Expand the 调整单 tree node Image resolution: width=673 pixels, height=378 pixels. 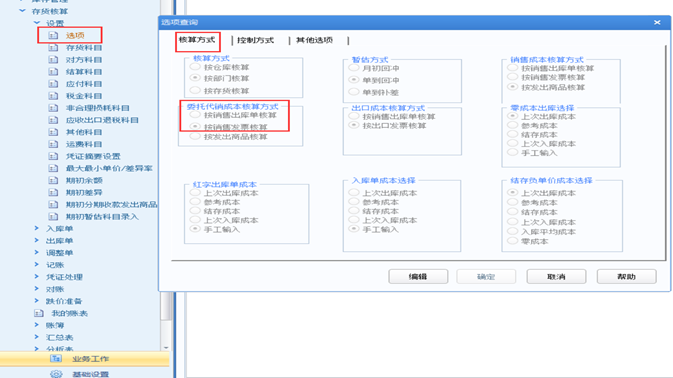pos(37,253)
